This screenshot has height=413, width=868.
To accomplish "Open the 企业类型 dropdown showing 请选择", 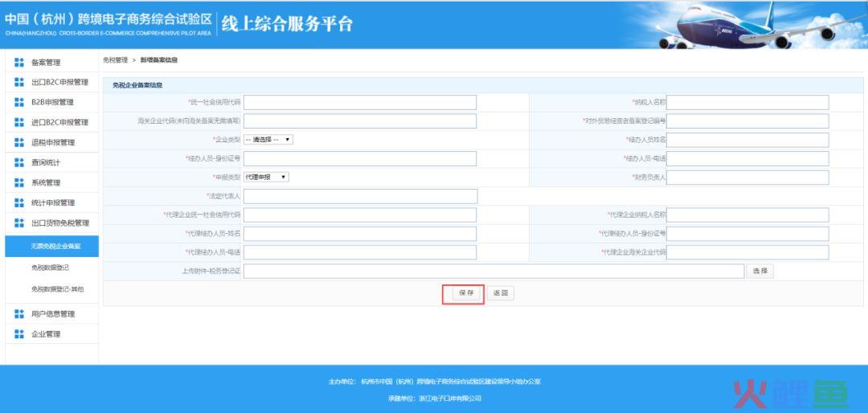I will click(x=268, y=140).
